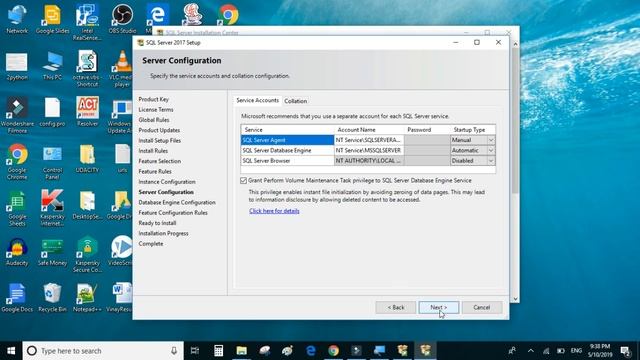640x360 pixels.
Task: Select the labeled Google Chrome desktop shortcut
Action: [17, 161]
